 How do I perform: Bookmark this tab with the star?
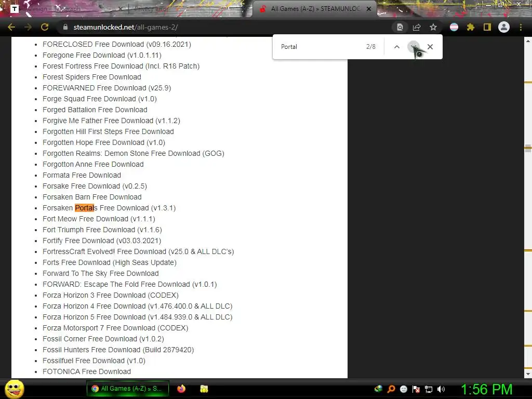coord(433,27)
